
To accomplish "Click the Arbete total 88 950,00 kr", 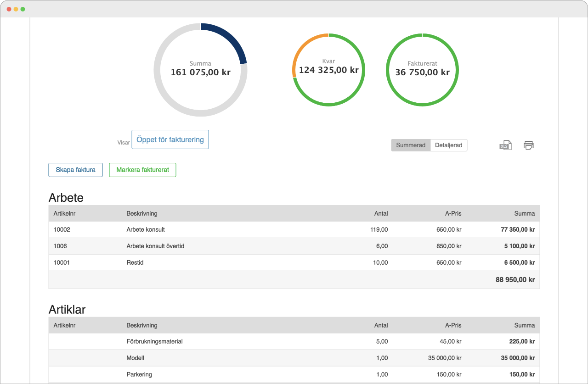I will coord(515,279).
